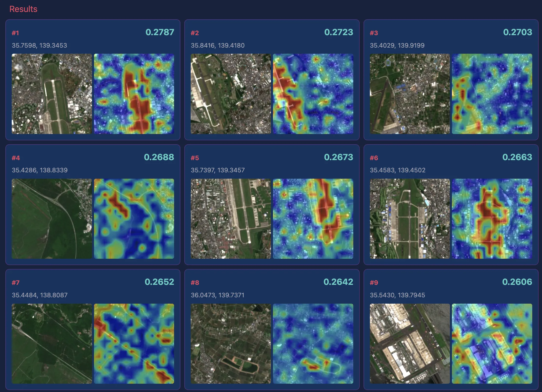Screen dimensions: 542x392
Task: Click satellite image of result #5
Action: 231,219
